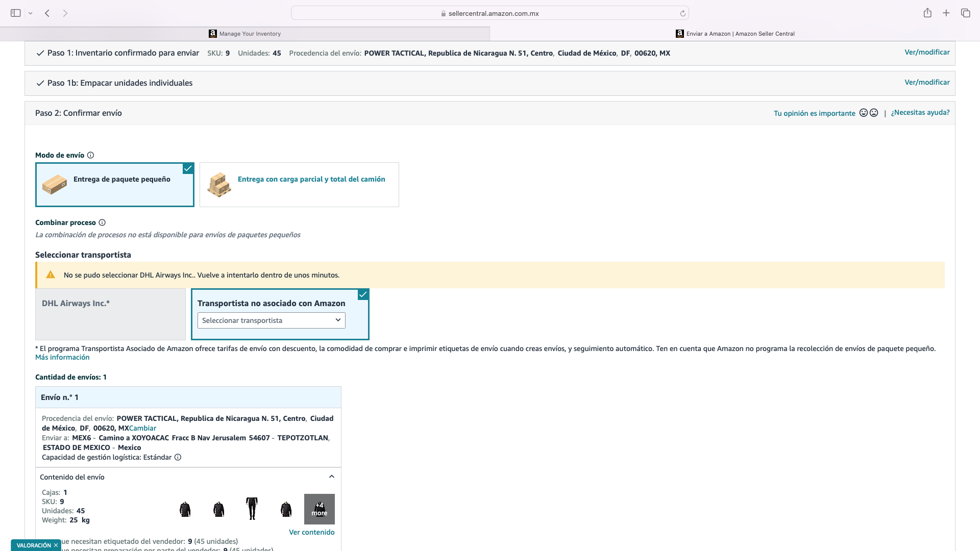Open ¿Necesitas ayuda? help link

(x=920, y=112)
